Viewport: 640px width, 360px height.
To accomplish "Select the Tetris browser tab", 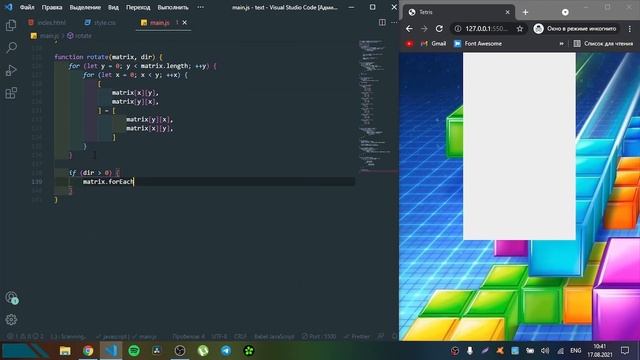I will (x=459, y=12).
